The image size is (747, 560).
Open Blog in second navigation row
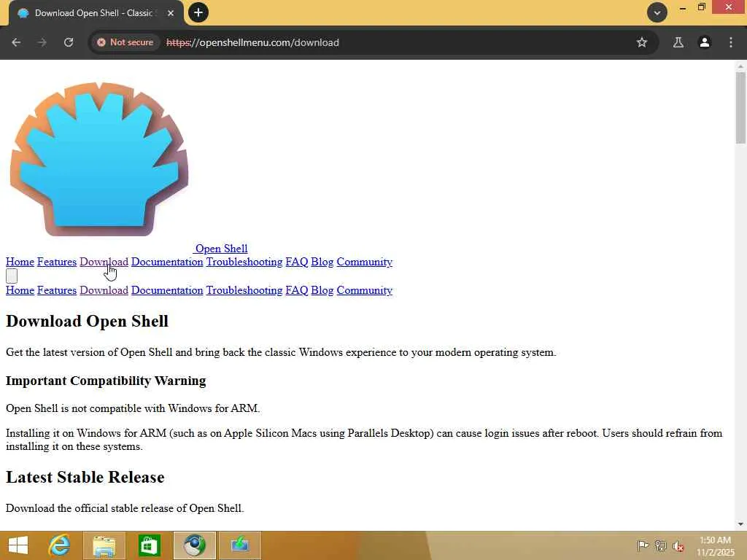322,290
